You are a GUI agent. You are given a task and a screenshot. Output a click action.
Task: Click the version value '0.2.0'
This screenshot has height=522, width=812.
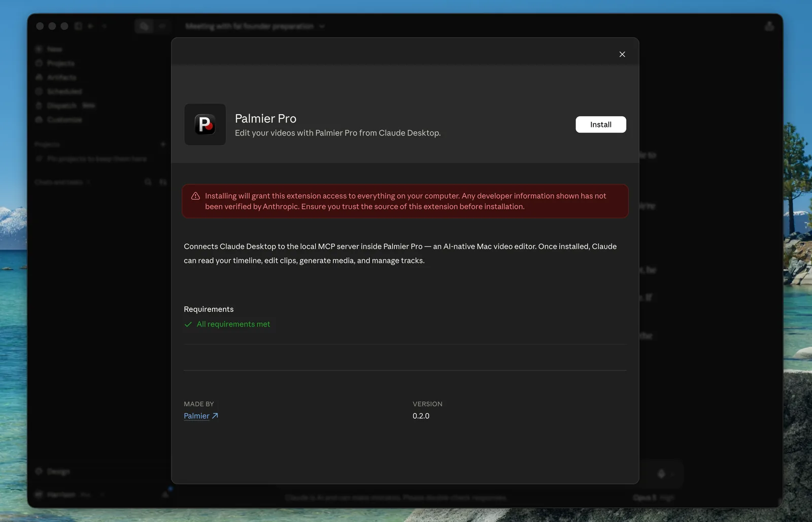421,416
